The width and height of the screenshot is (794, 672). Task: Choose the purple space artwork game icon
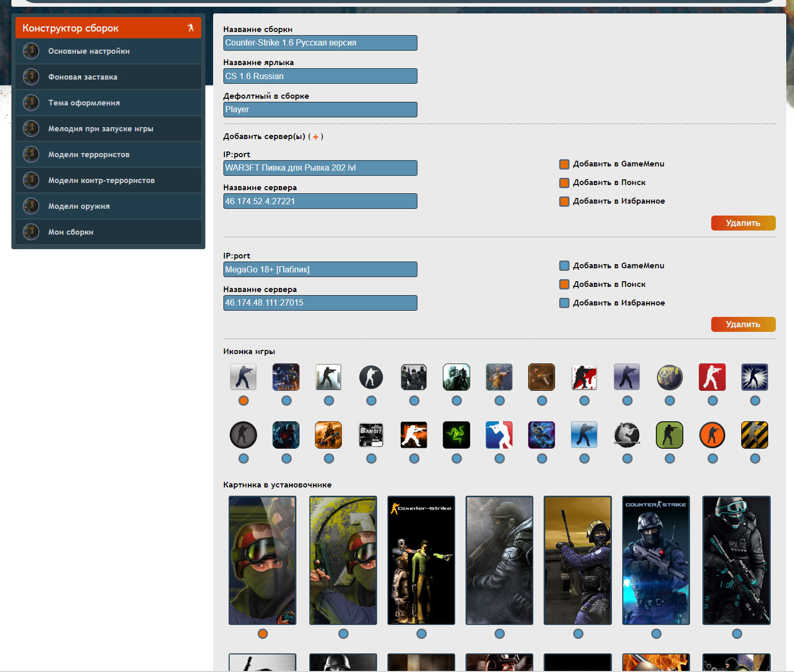point(542,435)
